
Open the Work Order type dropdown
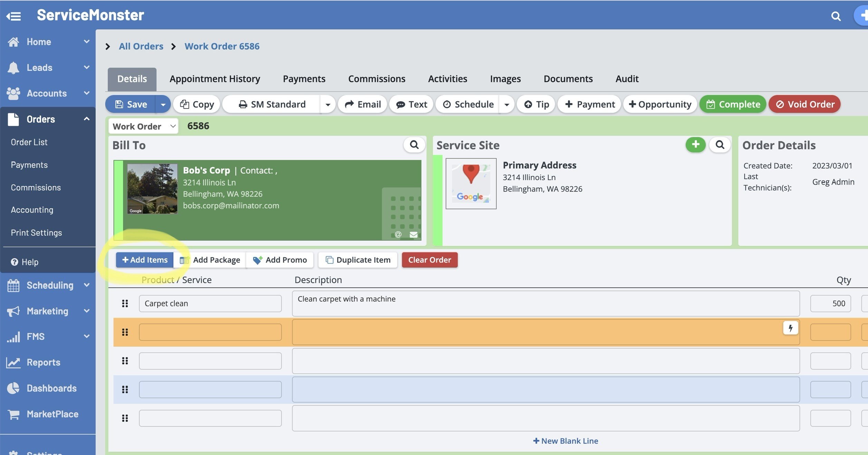(x=143, y=126)
